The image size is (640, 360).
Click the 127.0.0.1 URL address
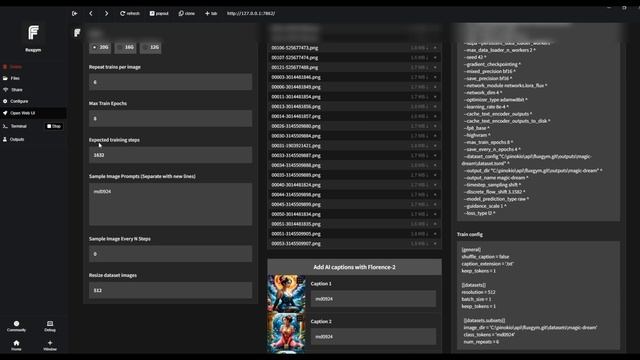pyautogui.click(x=251, y=13)
